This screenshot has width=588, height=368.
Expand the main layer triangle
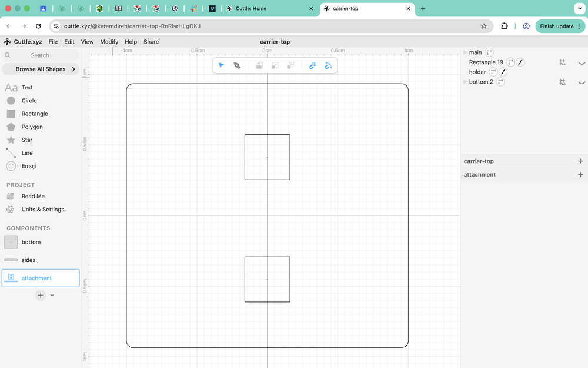click(x=465, y=52)
